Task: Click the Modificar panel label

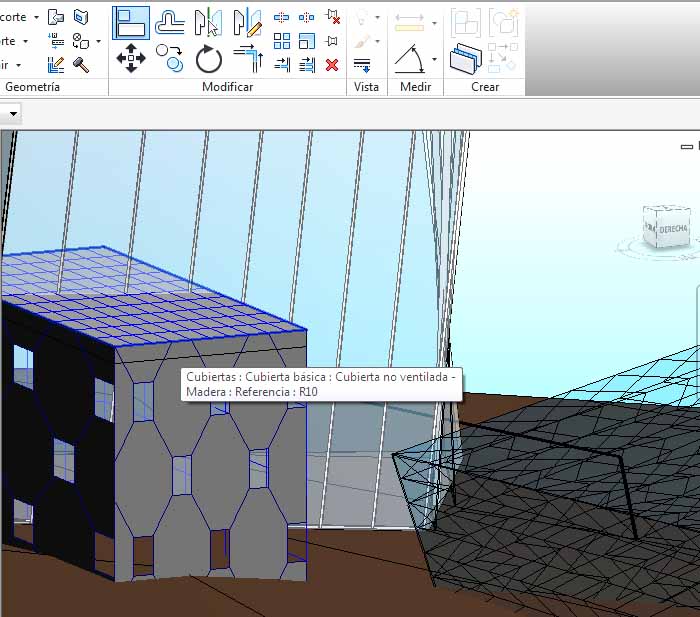Action: (228, 87)
